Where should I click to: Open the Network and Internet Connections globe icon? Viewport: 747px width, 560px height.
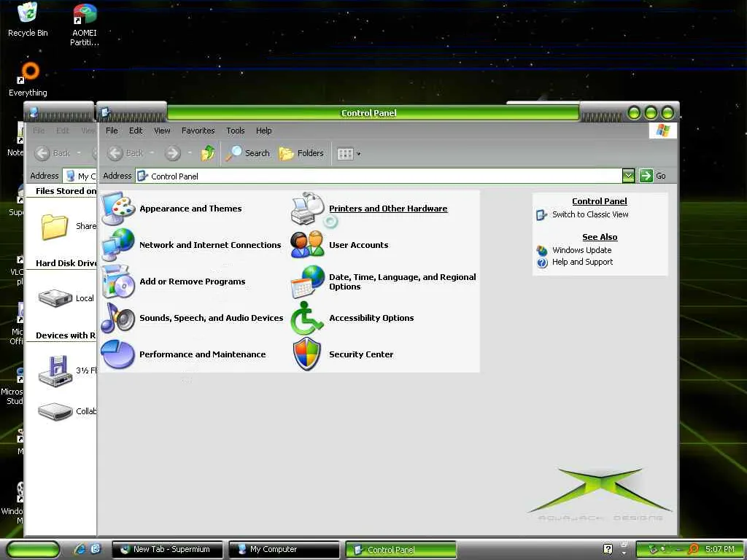(x=118, y=245)
